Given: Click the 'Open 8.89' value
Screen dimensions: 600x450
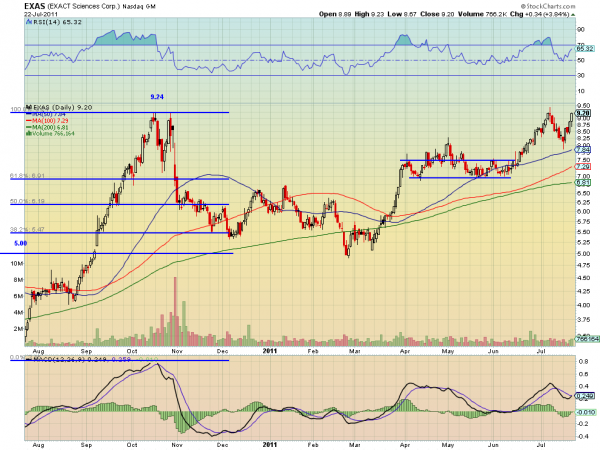Looking at the screenshot, I should pos(335,14).
